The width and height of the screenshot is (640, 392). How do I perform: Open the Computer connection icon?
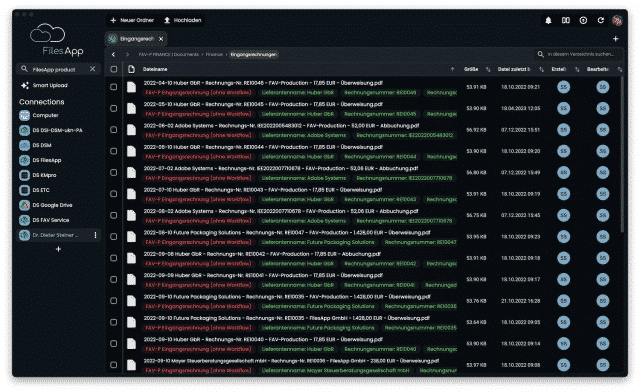(24, 116)
